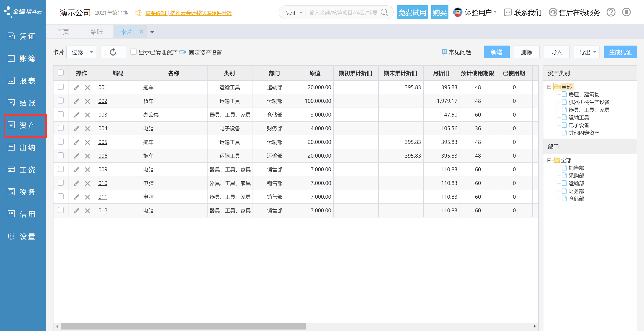Switch to the 首页 tab
The width and height of the screenshot is (644, 331).
[63, 32]
